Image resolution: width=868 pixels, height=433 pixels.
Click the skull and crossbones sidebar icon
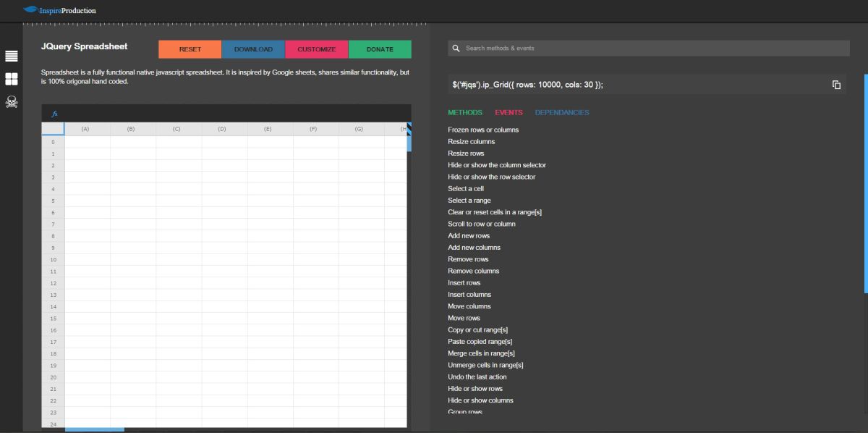12,102
